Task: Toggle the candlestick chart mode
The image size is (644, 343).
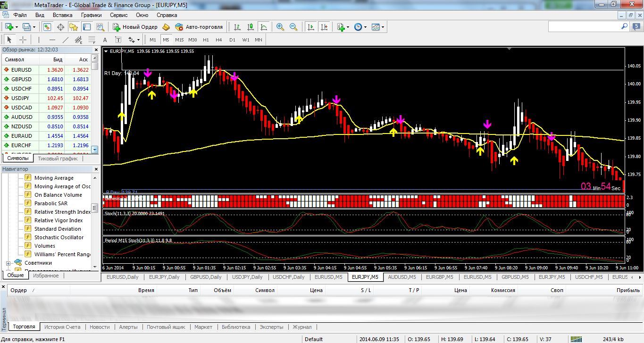Action: 251,27
